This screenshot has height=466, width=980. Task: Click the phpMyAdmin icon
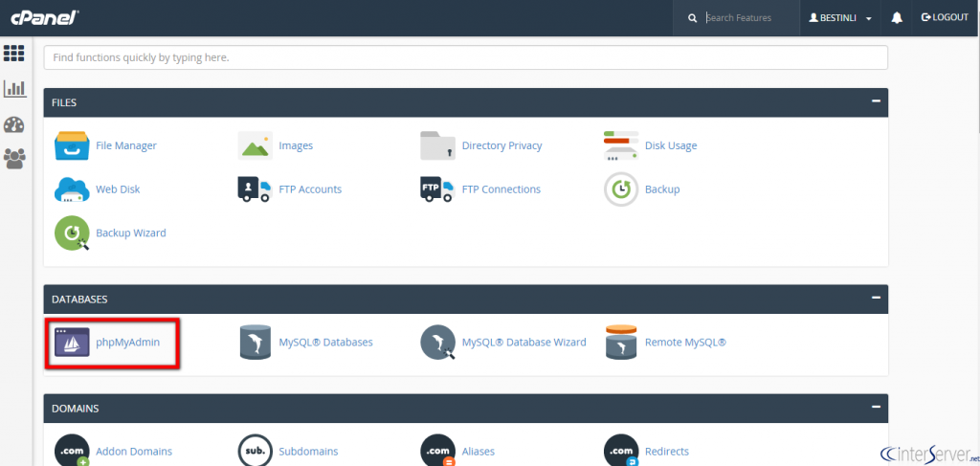point(72,342)
